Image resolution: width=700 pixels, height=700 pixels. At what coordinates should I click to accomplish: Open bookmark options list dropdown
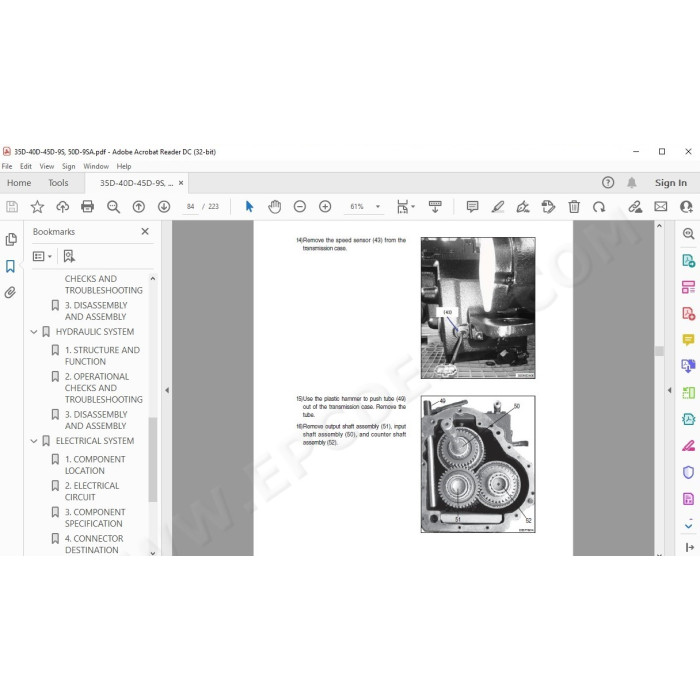(x=42, y=256)
